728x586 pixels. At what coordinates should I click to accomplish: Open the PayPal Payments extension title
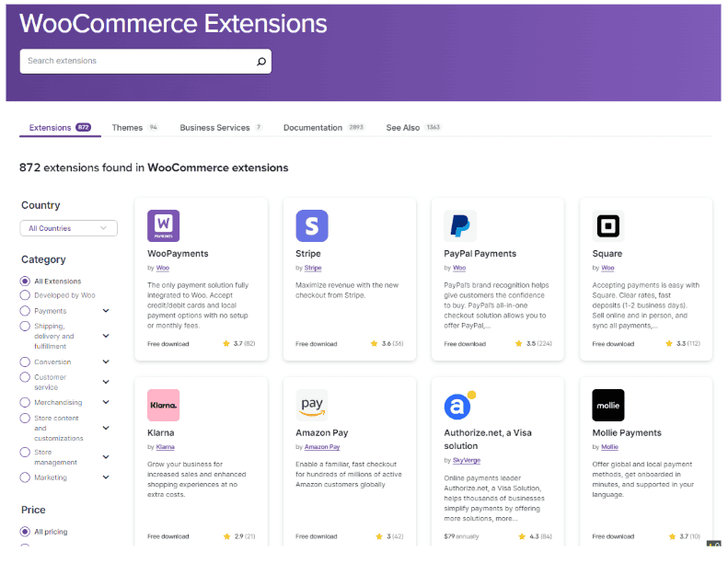[x=480, y=254]
